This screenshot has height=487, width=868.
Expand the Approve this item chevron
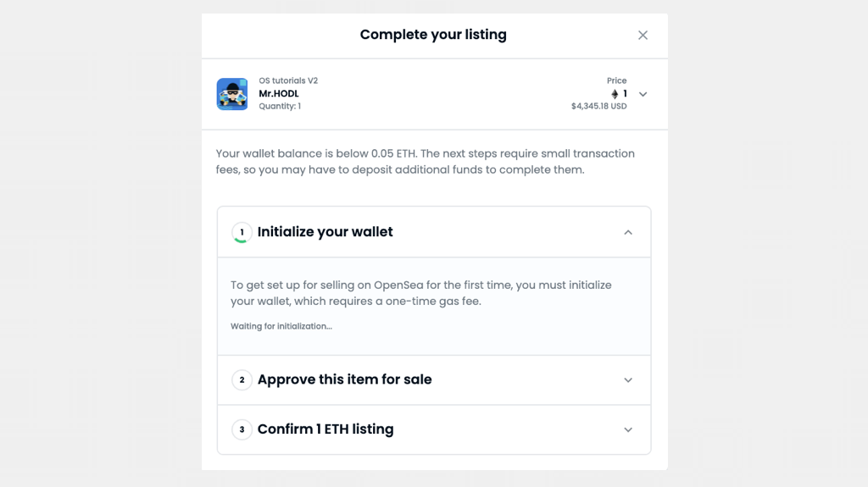(628, 380)
